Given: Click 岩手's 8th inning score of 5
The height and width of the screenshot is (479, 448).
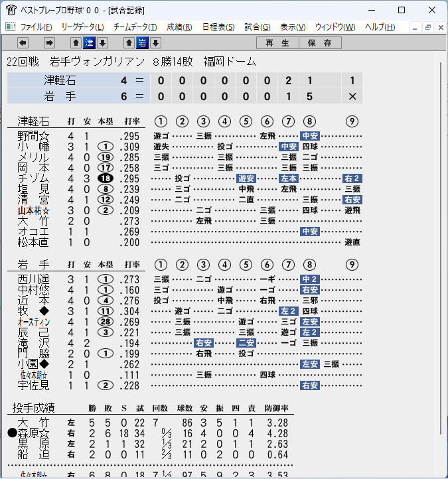Looking at the screenshot, I should click(310, 97).
